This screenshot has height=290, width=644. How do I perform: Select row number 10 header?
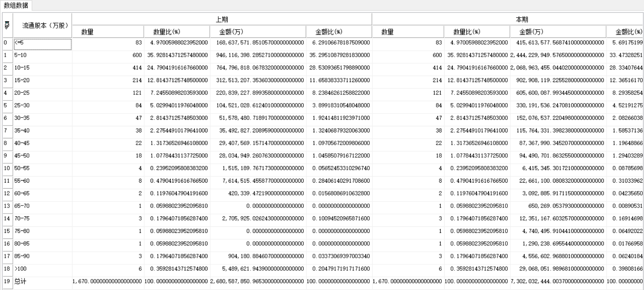click(x=7, y=168)
